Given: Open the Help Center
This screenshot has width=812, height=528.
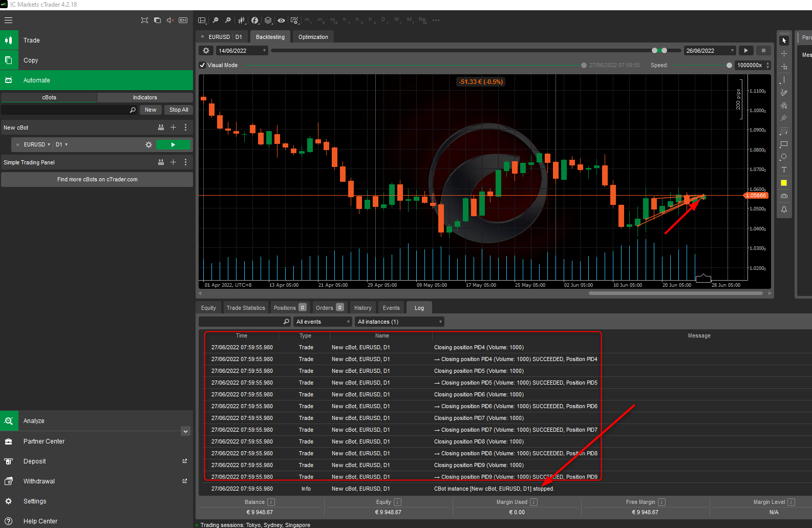Looking at the screenshot, I should (96, 521).
